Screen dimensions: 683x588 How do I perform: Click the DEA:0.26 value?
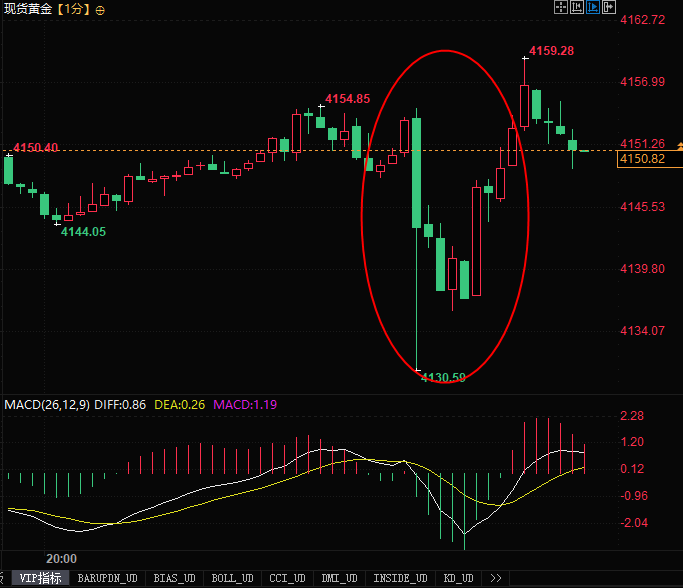tap(179, 405)
